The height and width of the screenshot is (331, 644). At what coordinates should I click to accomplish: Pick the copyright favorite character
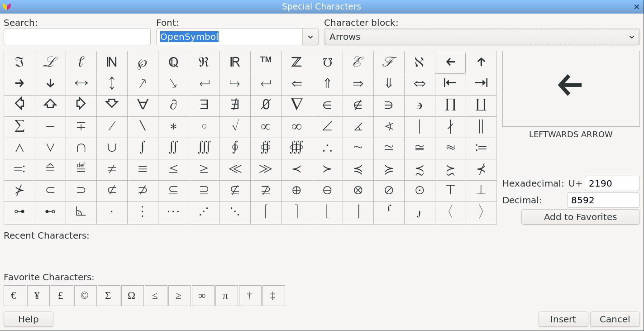[85, 296]
